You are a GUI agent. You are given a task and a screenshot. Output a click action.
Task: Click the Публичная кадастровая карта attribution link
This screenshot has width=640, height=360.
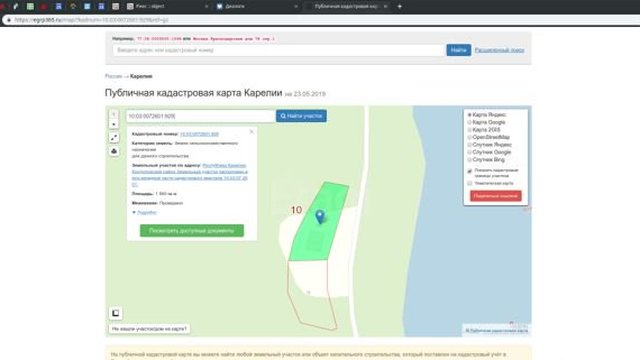click(497, 331)
